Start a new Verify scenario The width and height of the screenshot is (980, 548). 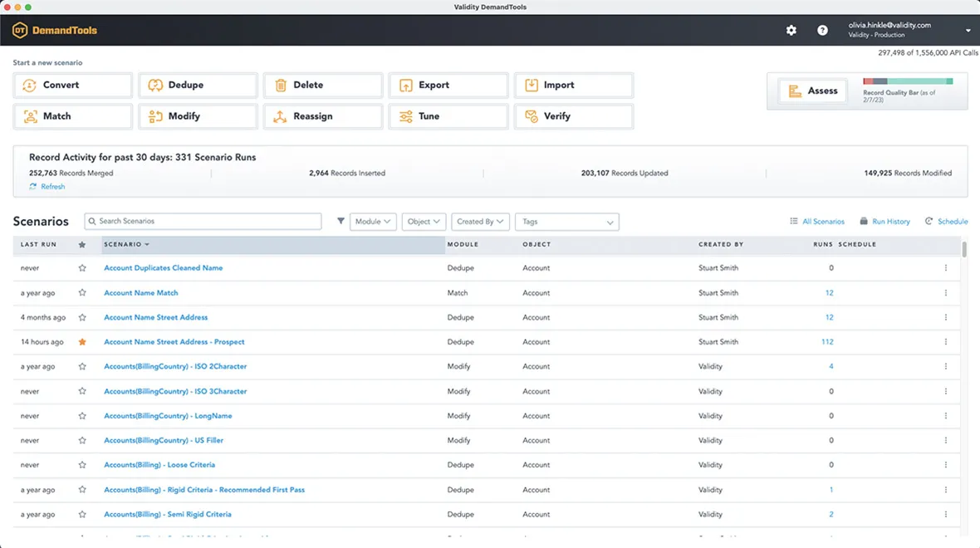(574, 116)
